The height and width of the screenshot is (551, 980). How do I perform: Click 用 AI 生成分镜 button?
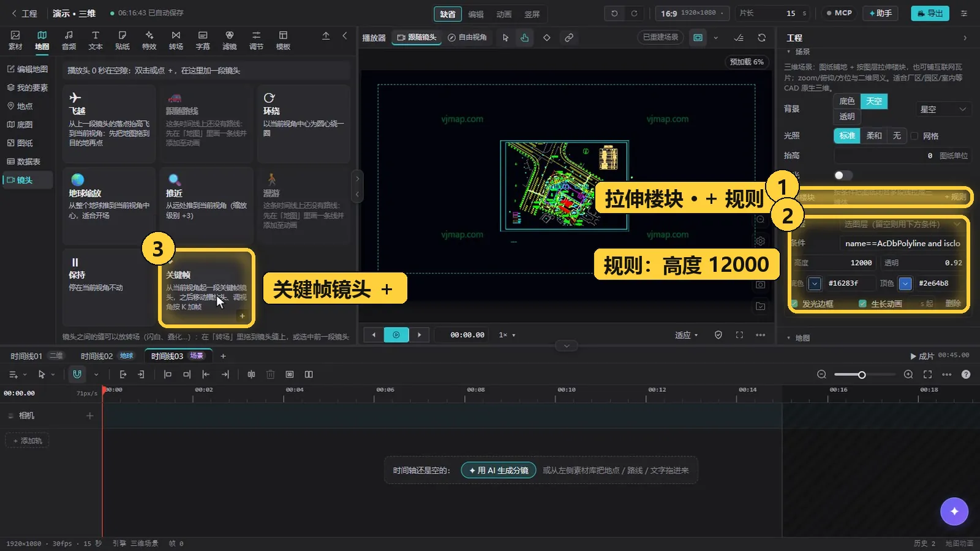pyautogui.click(x=499, y=470)
